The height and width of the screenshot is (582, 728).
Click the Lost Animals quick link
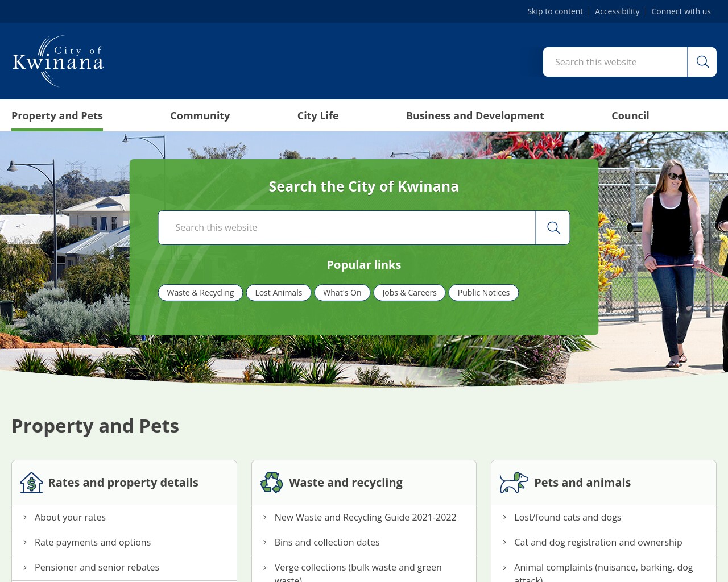pyautogui.click(x=278, y=292)
